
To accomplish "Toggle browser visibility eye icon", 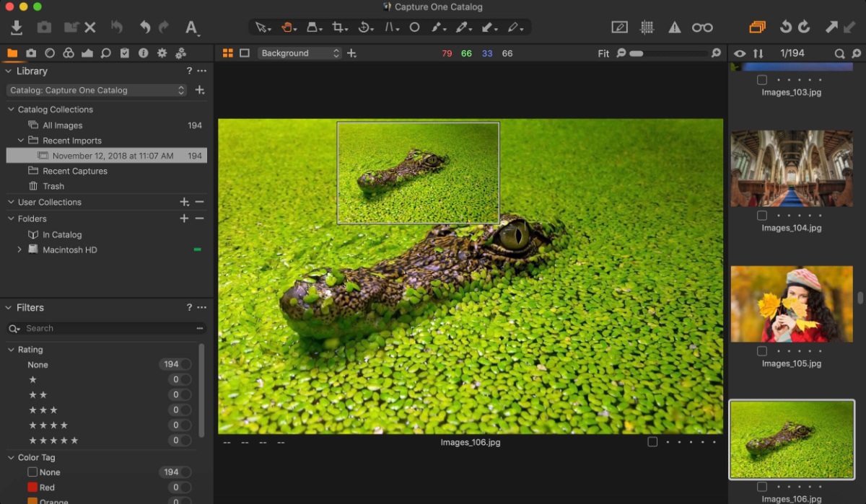I will pos(740,53).
